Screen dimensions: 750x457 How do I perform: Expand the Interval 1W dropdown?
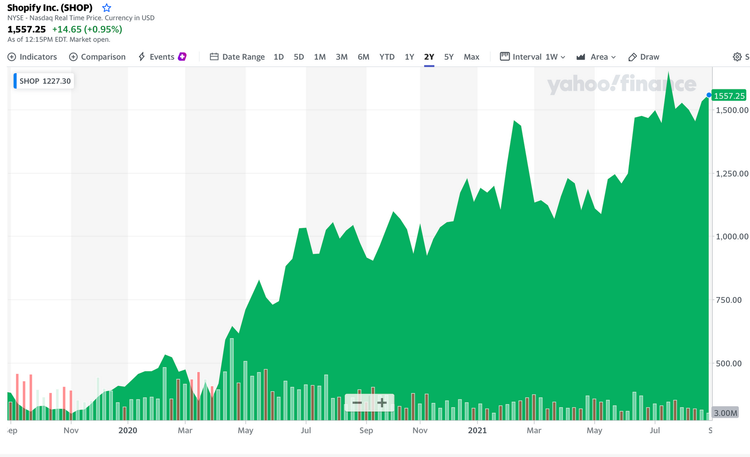(x=533, y=57)
